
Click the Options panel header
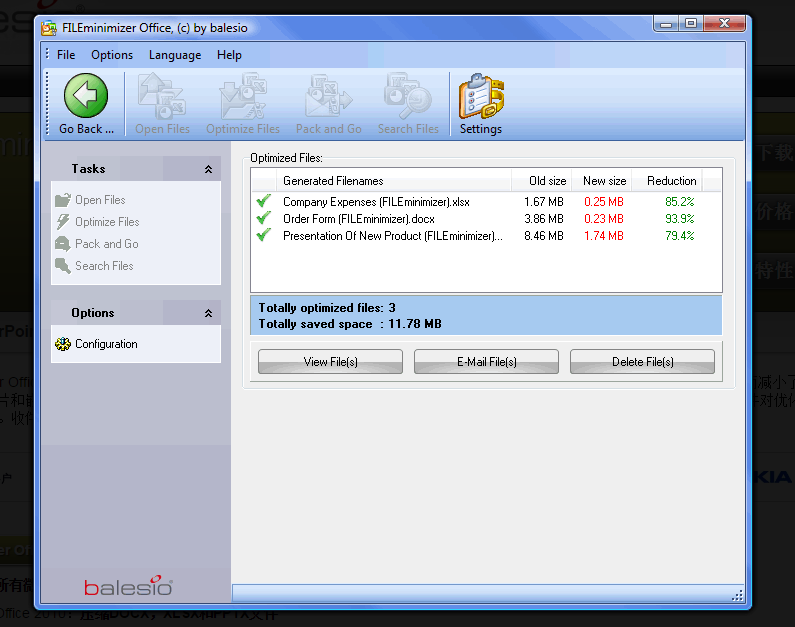pyautogui.click(x=136, y=313)
